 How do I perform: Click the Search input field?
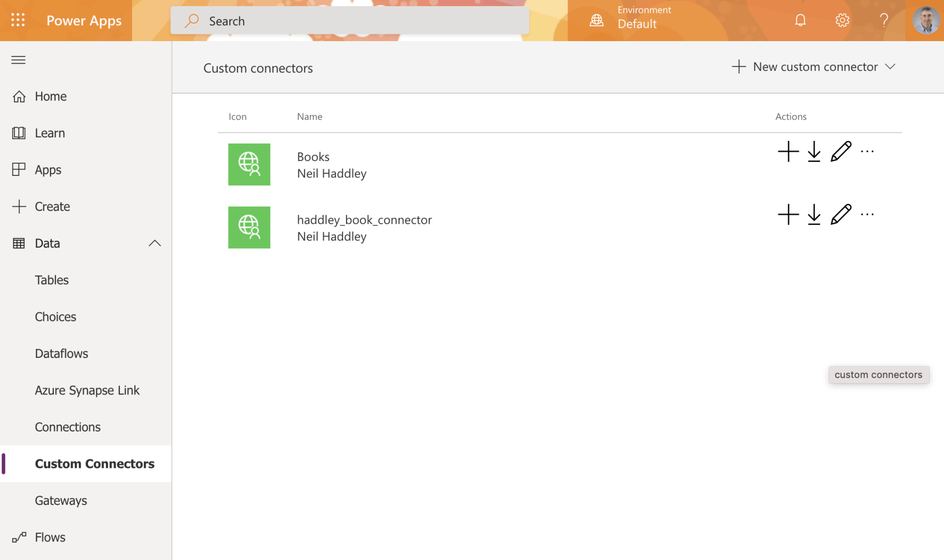point(350,21)
